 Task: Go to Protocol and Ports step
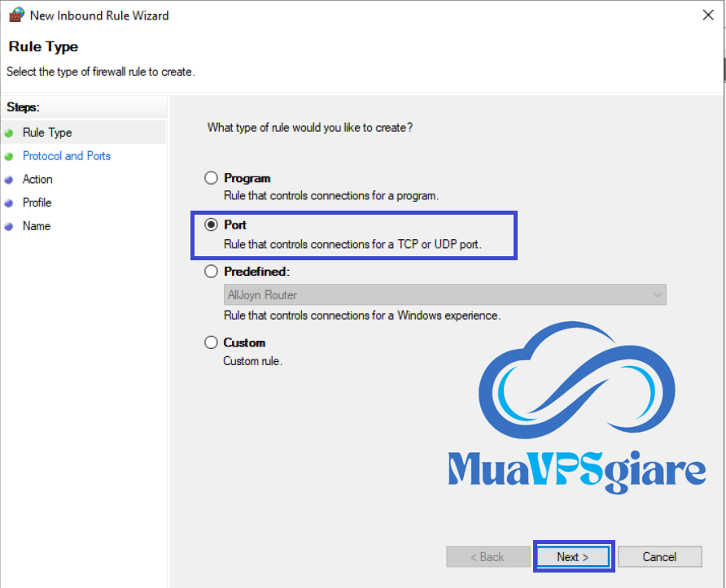click(x=67, y=156)
